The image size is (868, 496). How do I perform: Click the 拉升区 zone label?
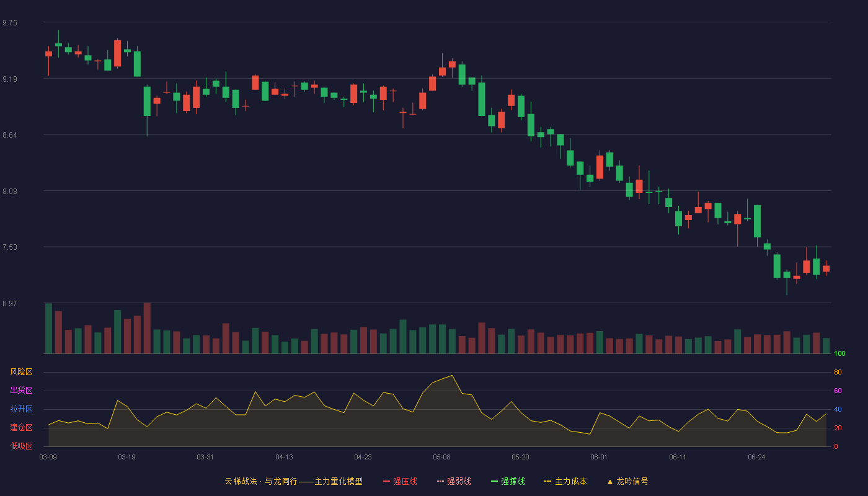click(x=21, y=409)
